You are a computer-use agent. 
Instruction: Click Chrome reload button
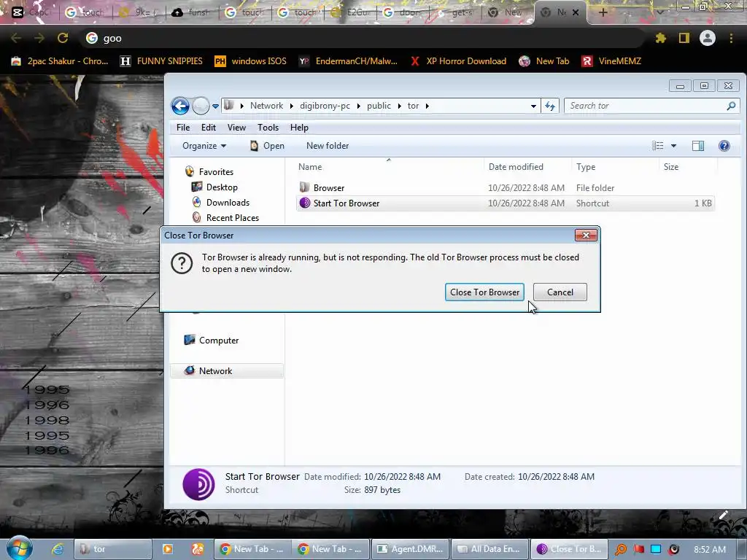click(x=63, y=38)
